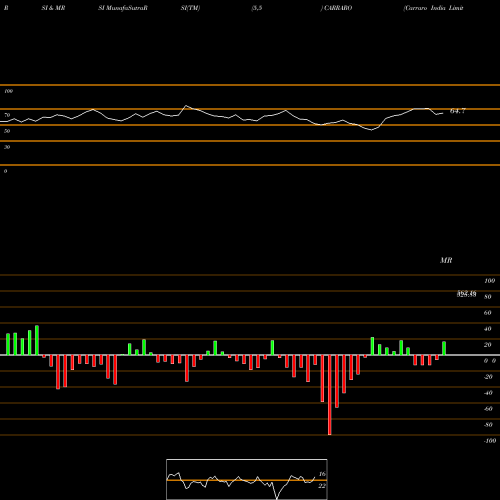This screenshot has height=500, width=500.
Task: Click the ') CARRARO' ticker text
Action: click(336, 8)
